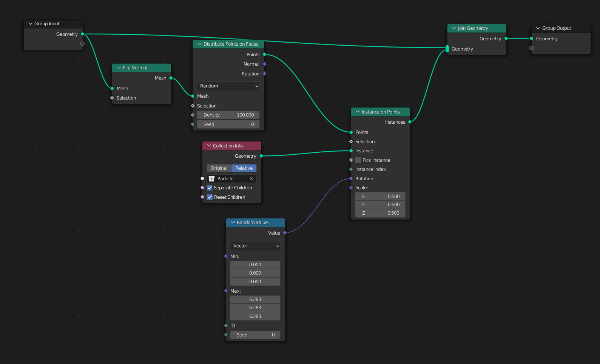Select the Join Geometry node header
This screenshot has width=600, height=364.
tap(477, 28)
